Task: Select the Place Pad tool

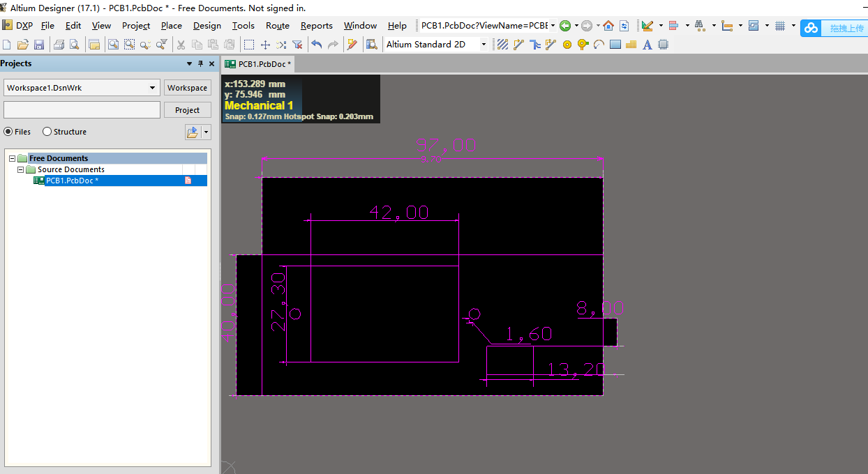Action: (x=567, y=45)
